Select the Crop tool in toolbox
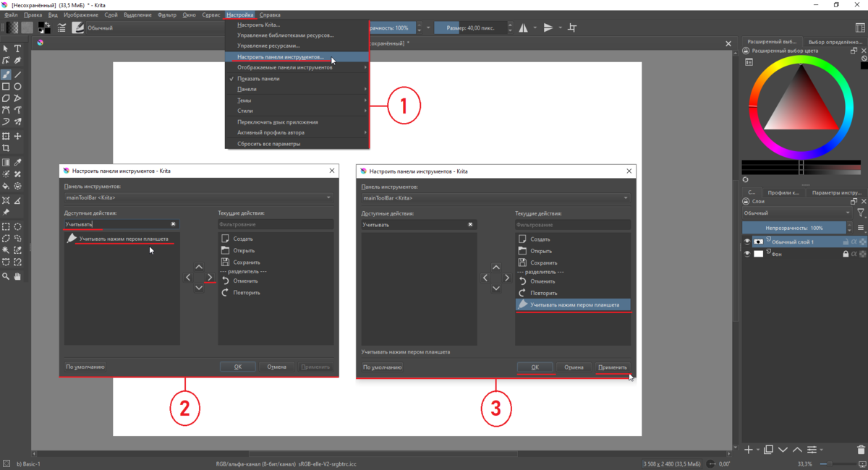Viewport: 868px width, 470px height. [6, 148]
